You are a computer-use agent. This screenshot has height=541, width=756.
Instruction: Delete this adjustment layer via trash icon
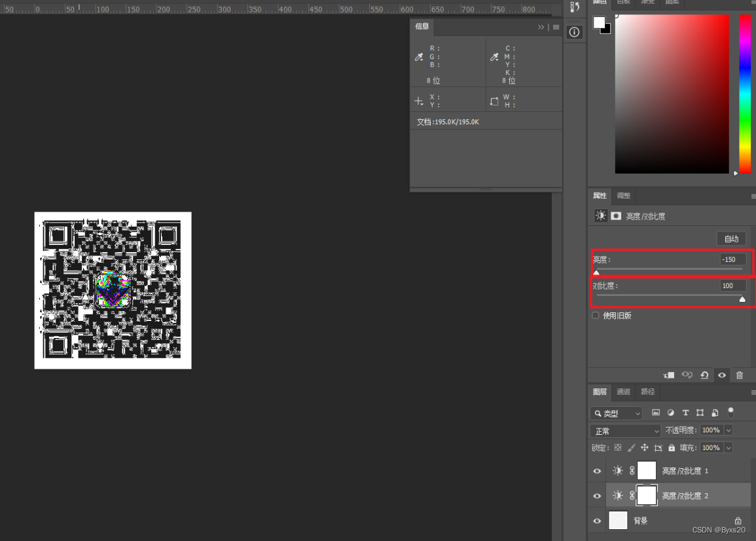[x=740, y=375]
